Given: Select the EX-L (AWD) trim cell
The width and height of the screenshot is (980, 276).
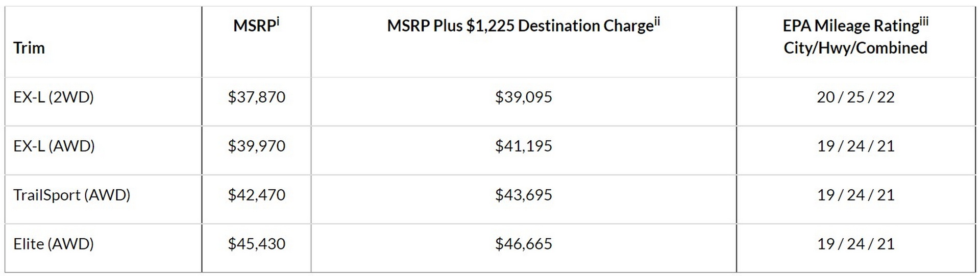Looking at the screenshot, I should pos(54,146).
